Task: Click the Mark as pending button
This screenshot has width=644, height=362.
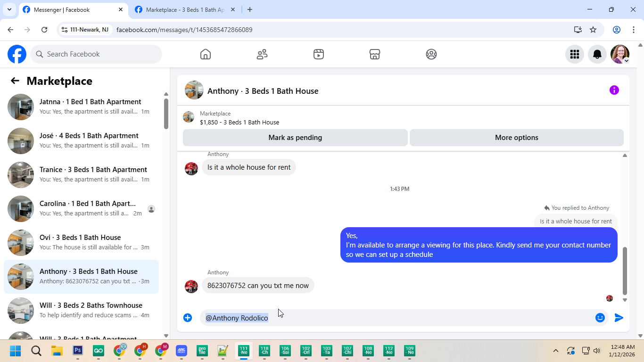Action: tap(295, 138)
